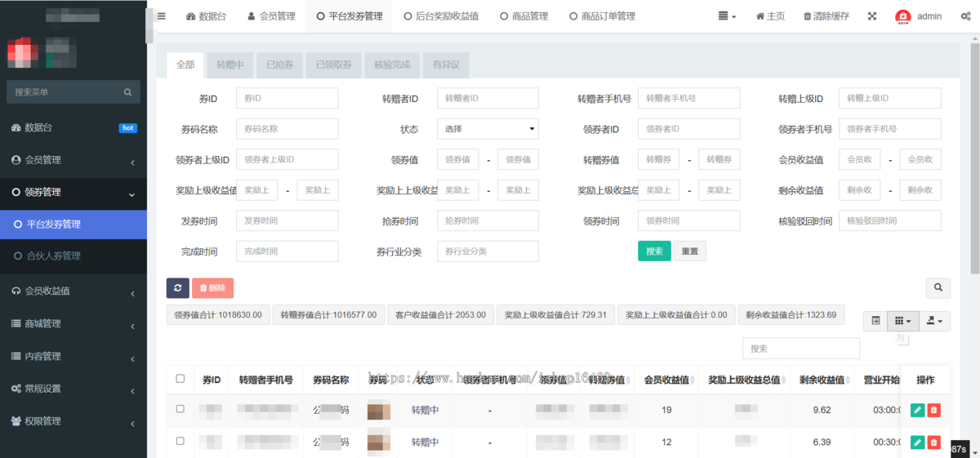
Task: Click the green 搜索 button
Action: click(654, 251)
